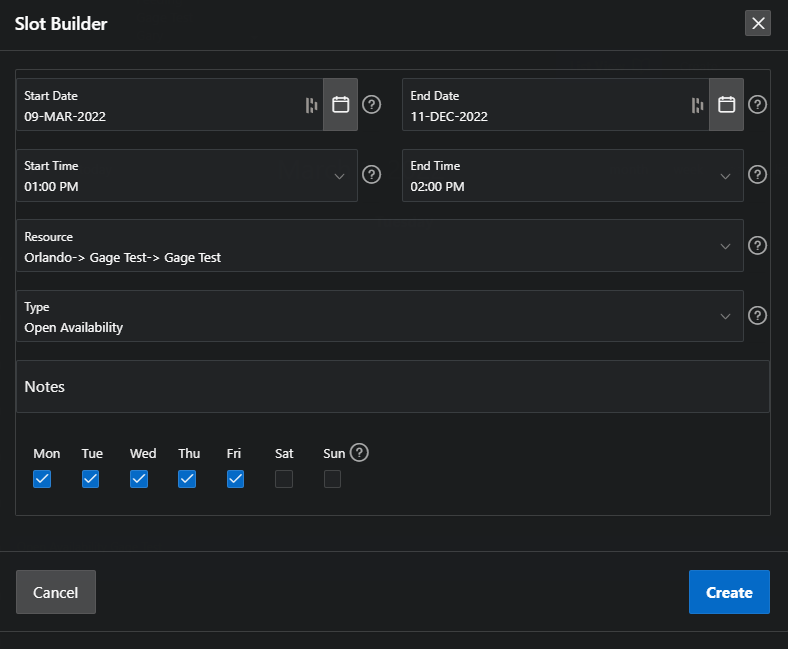This screenshot has width=788, height=649.
Task: Show help for End Date
Action: pos(757,105)
